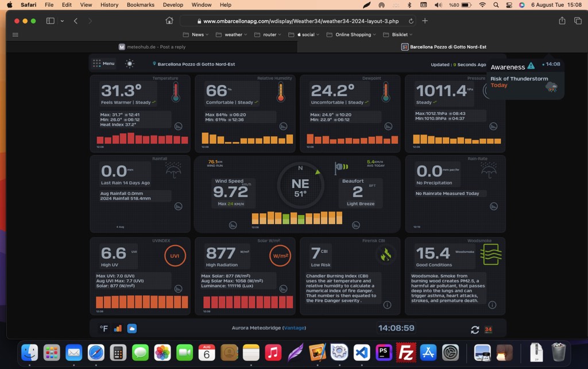Open the Firerisk CBI info icon
Viewport: 588px width, 369px height.
tap(387, 305)
